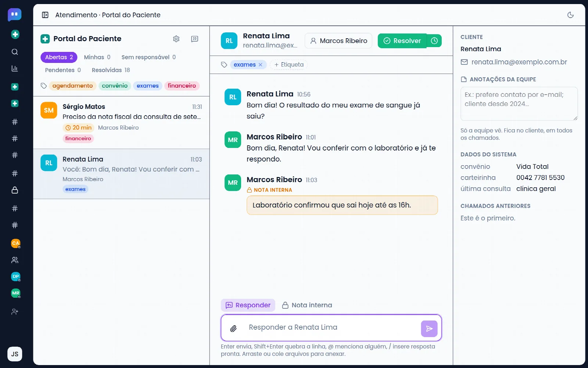Filter by the exames tag chip
588x368 pixels.
point(148,86)
